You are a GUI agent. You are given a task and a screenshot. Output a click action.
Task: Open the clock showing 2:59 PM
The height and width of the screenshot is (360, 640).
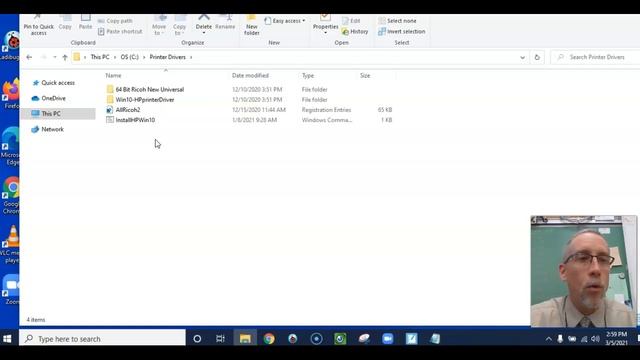coord(616,338)
